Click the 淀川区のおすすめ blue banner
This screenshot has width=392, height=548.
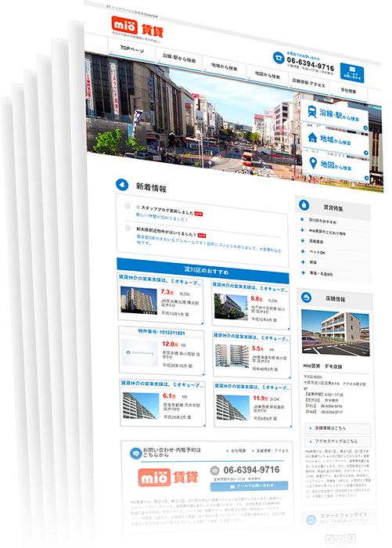[203, 271]
